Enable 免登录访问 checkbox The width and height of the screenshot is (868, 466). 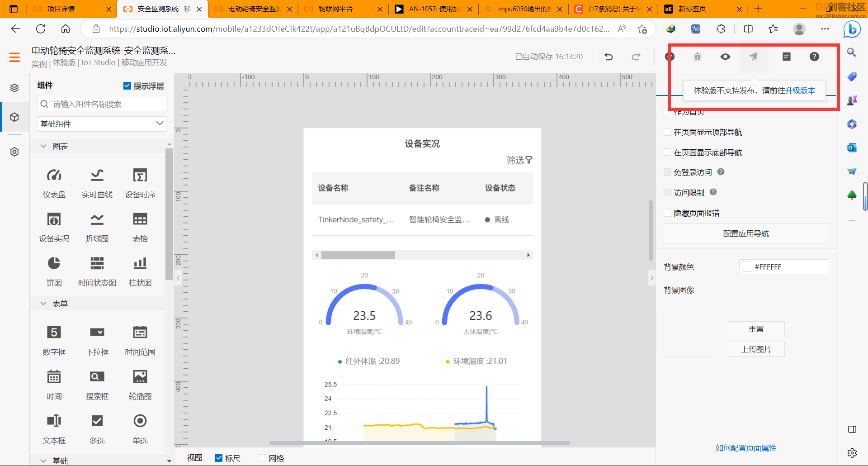pos(667,172)
